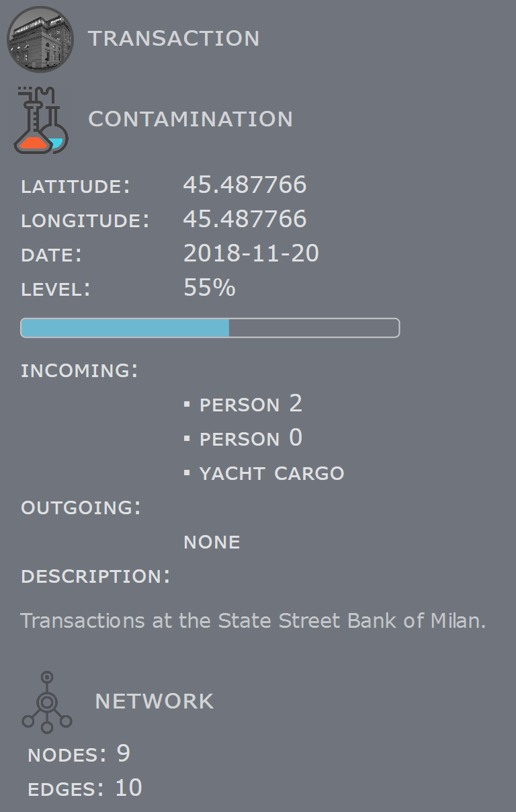
Task: Select the date value 2018-11-20
Action: pos(251,253)
